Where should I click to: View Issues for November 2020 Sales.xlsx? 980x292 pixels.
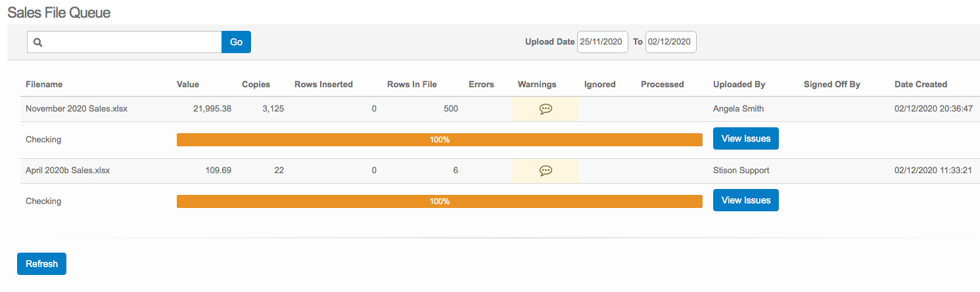pos(745,139)
